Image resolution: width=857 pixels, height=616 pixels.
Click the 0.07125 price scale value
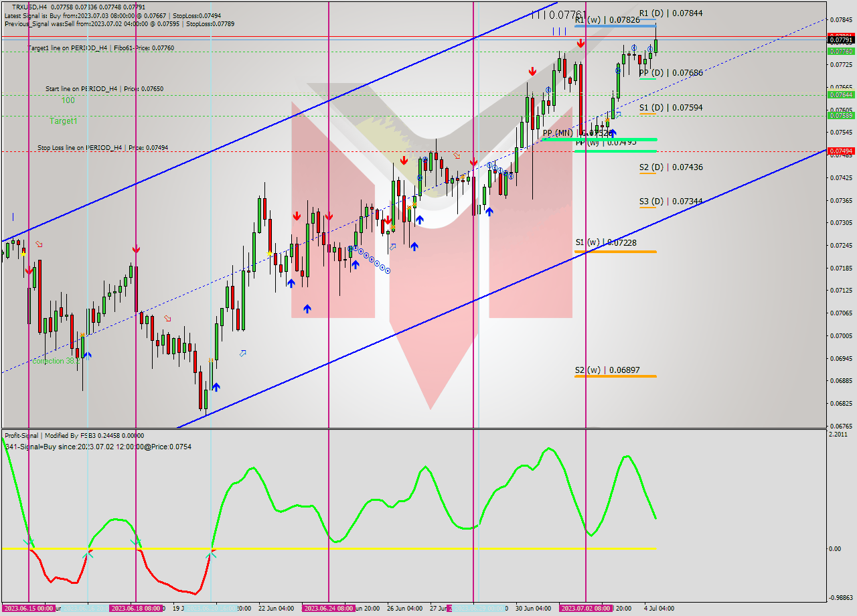(x=841, y=290)
